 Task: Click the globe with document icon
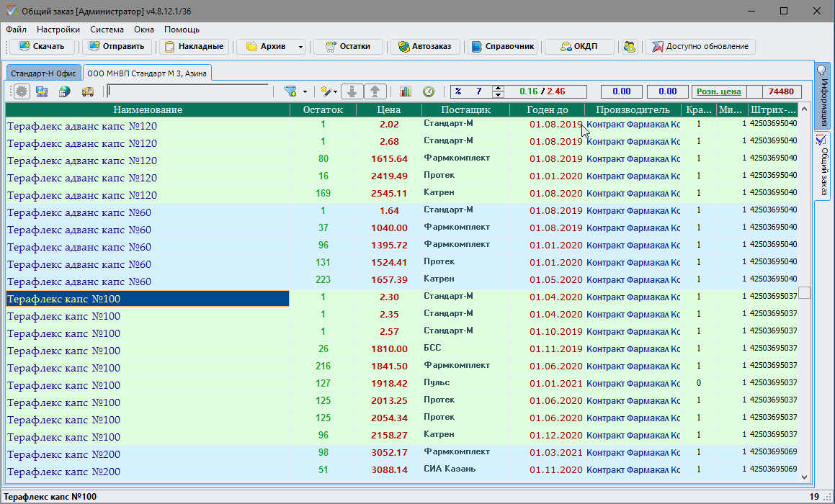click(x=64, y=91)
